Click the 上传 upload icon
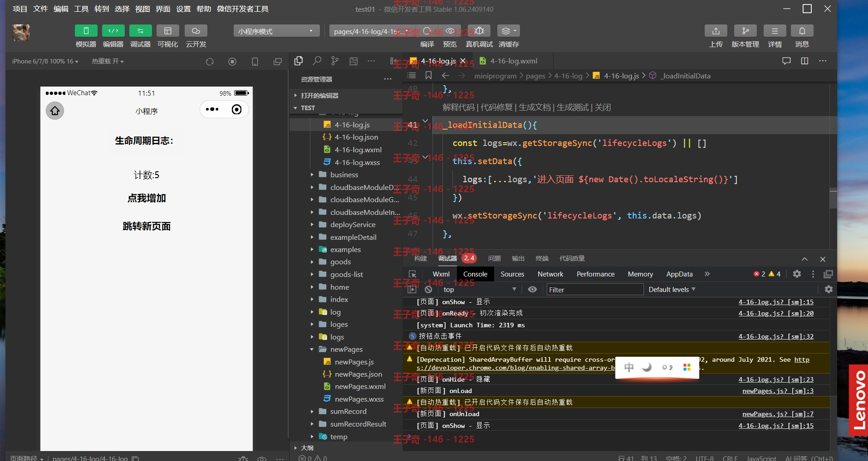Image resolution: width=868 pixels, height=461 pixels. (716, 31)
